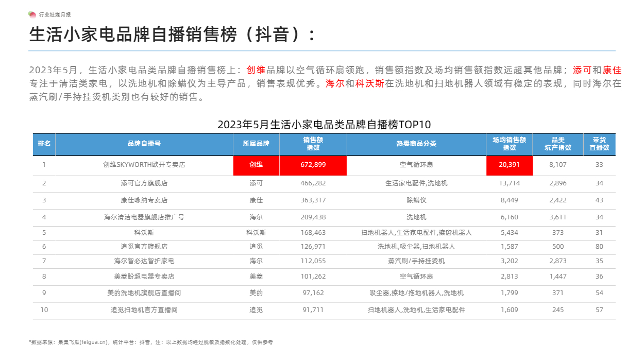Click the 添可 cell in 所属品牌 column
This screenshot has width=644, height=362.
tap(256, 183)
